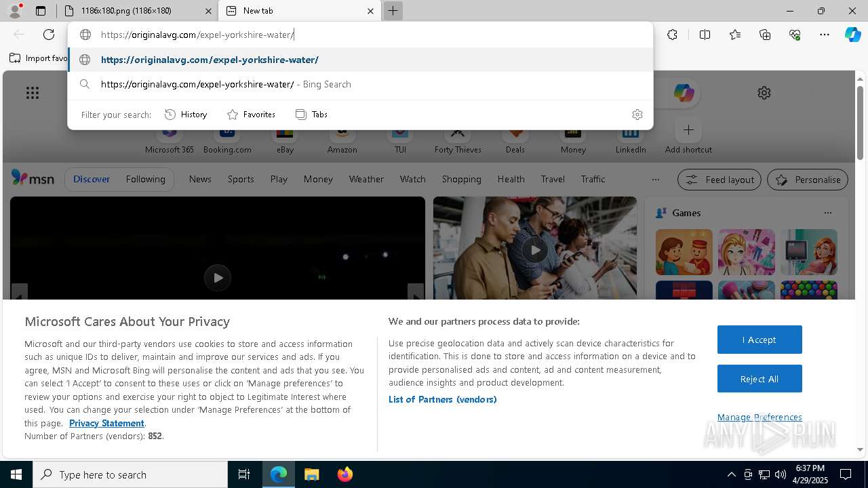Open the apps grid launcher
The image size is (868, 488).
pos(33,93)
